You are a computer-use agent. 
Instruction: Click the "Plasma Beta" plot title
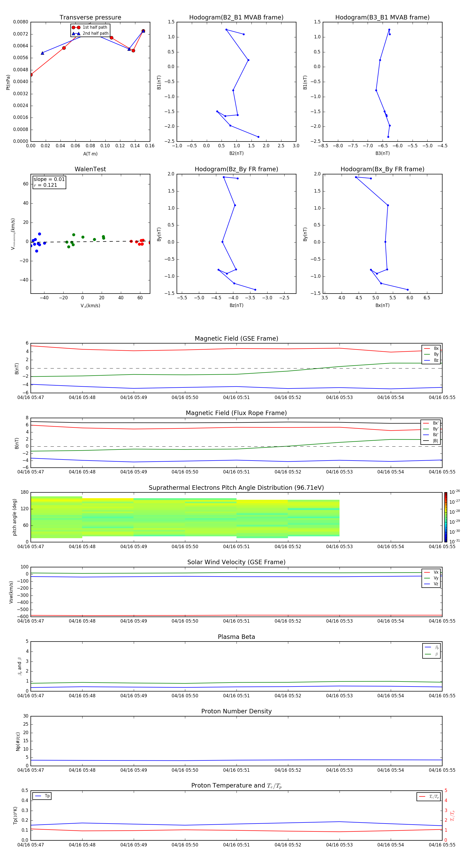pyautogui.click(x=236, y=637)
